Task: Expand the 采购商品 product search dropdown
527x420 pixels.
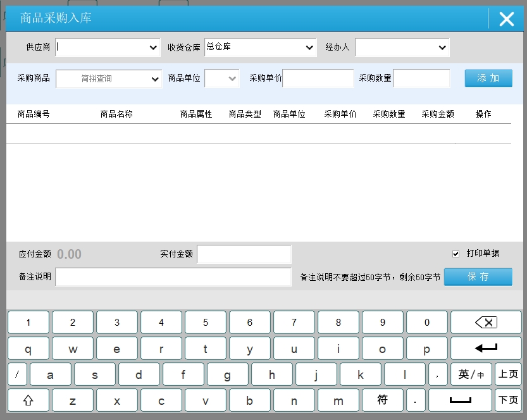Action: click(x=109, y=79)
